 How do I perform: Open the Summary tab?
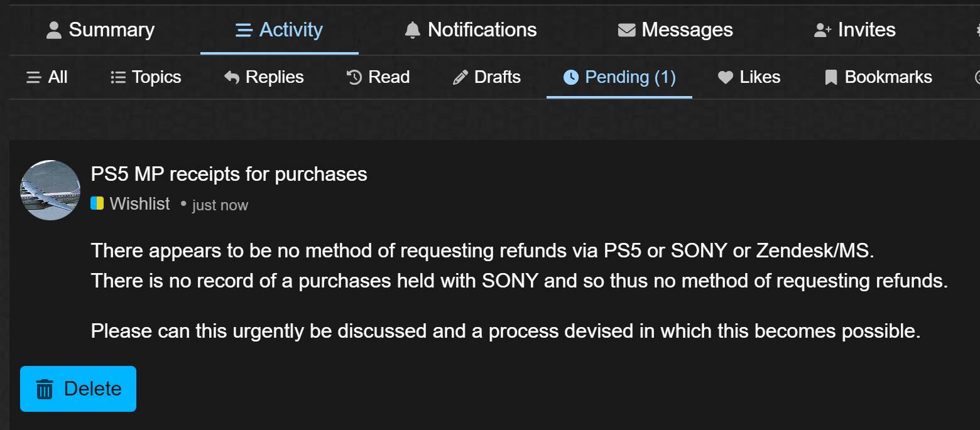click(x=101, y=30)
